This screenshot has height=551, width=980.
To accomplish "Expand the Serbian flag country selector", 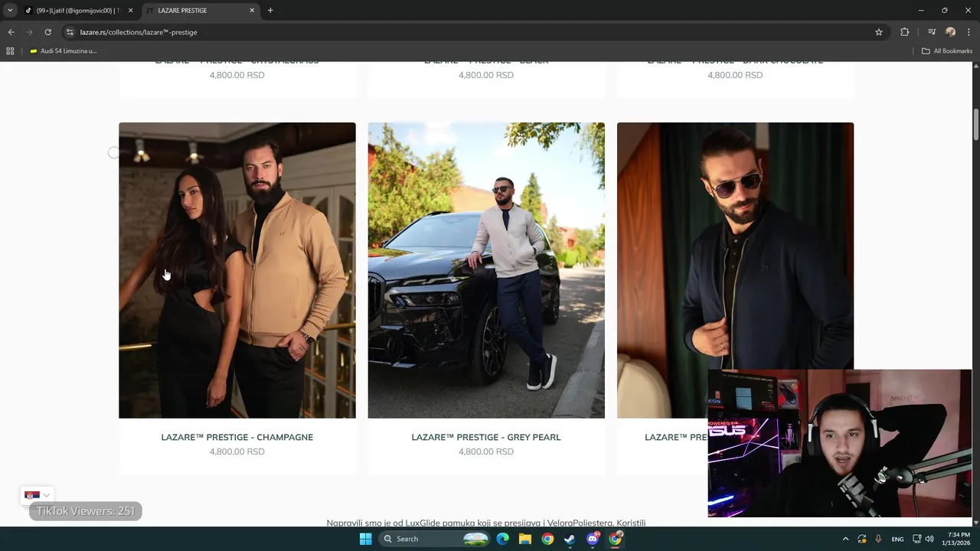I will [x=38, y=496].
